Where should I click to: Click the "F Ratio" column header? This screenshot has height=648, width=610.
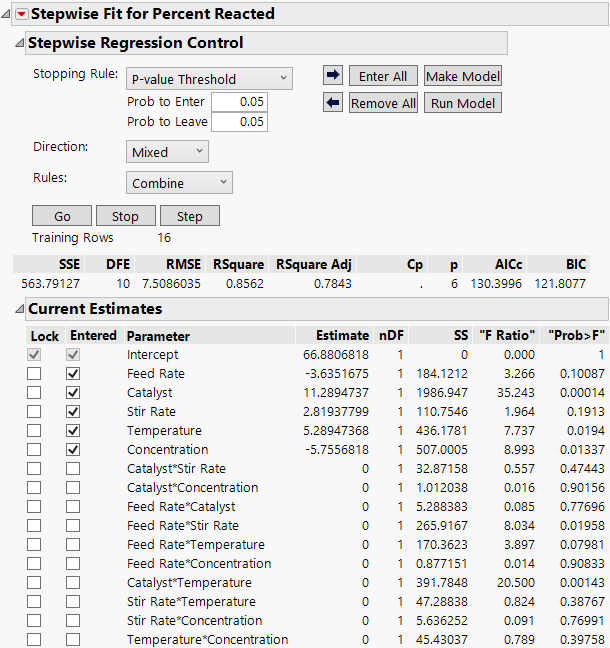(x=507, y=335)
